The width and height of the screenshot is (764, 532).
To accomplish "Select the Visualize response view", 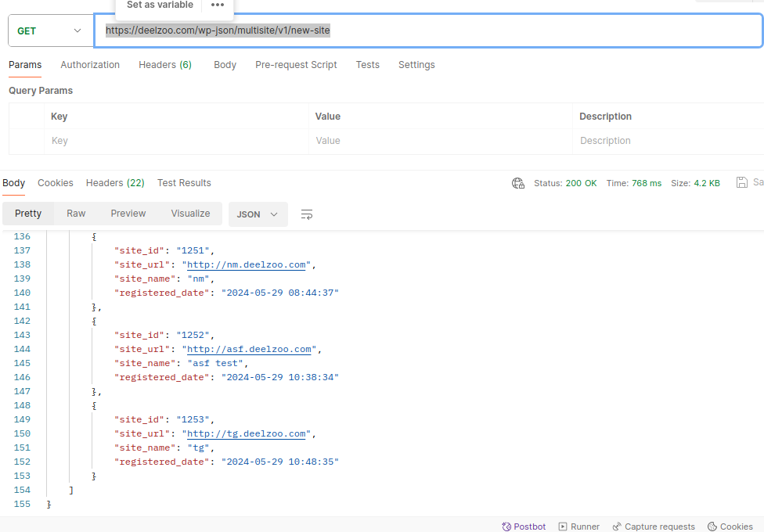I will point(190,214).
